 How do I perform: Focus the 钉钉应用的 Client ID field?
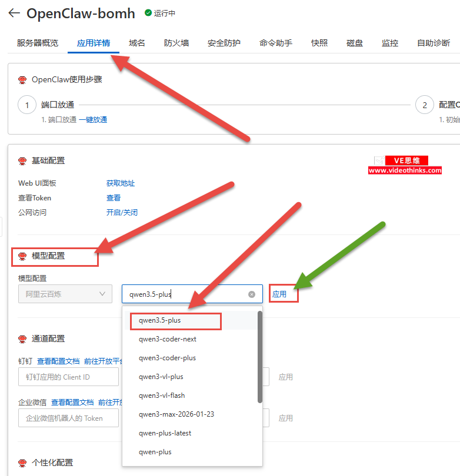pos(68,377)
